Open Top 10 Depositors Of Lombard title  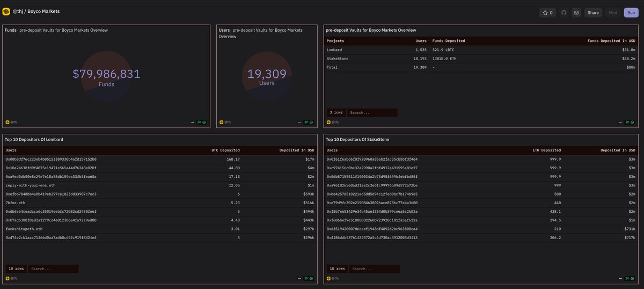pos(34,139)
